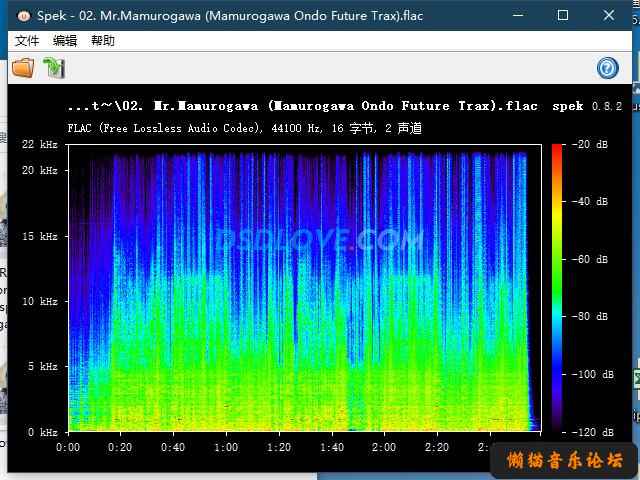Minimize the Spek window
The width and height of the screenshot is (640, 480).
[517, 15]
